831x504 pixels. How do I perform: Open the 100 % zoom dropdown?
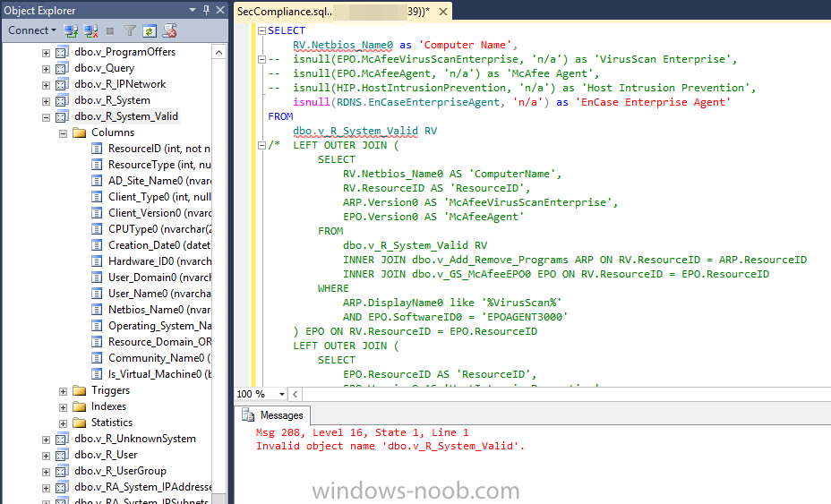click(x=282, y=394)
